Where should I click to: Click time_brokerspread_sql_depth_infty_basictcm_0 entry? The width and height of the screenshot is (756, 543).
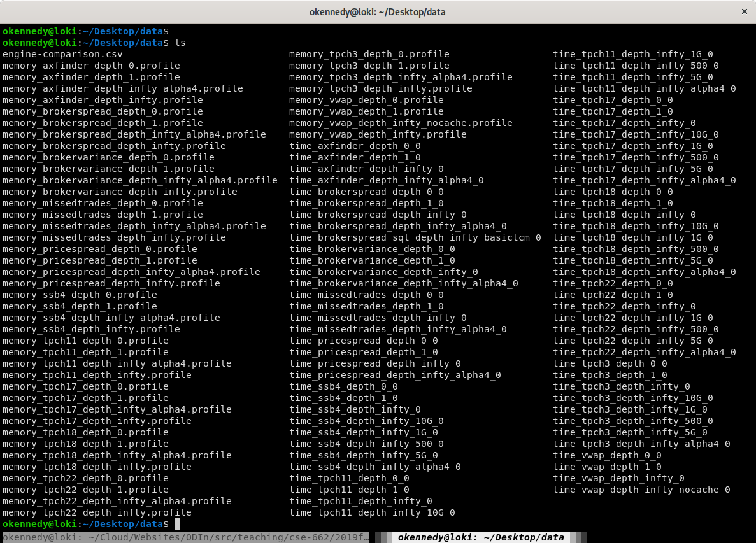click(415, 237)
